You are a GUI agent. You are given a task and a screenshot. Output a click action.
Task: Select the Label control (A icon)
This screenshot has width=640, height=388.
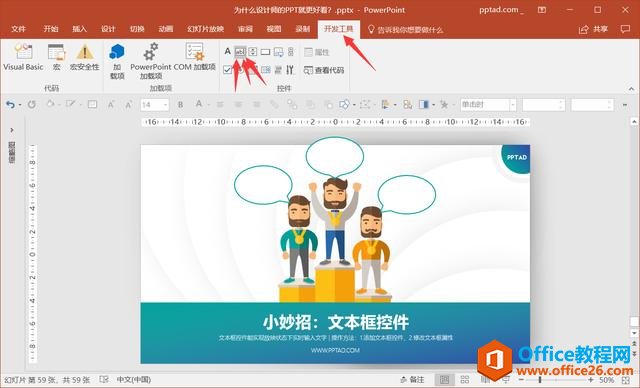click(x=227, y=51)
